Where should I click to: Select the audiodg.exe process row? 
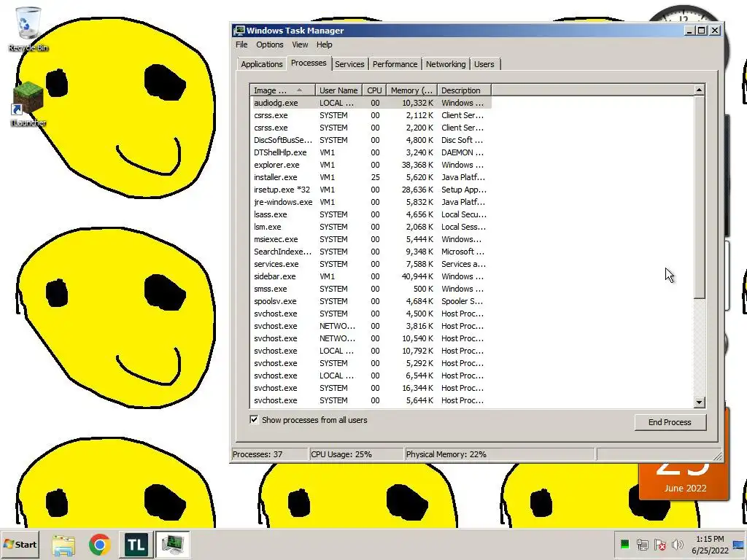[x=371, y=103]
